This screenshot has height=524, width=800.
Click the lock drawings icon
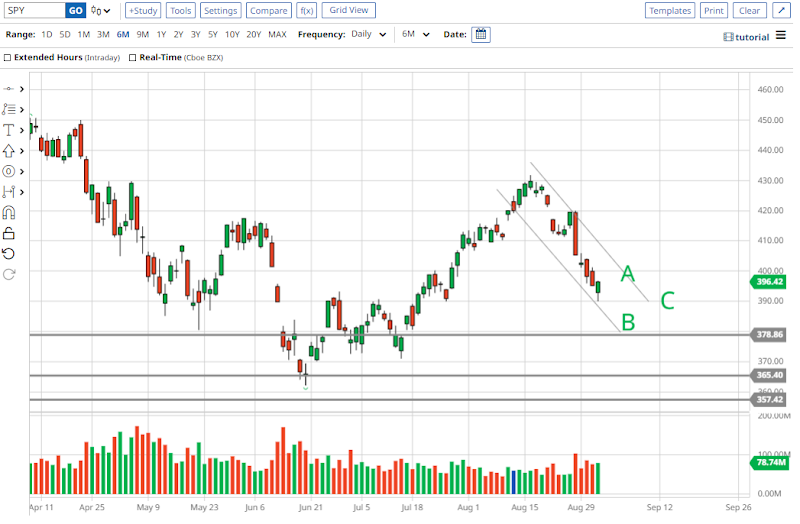10,233
